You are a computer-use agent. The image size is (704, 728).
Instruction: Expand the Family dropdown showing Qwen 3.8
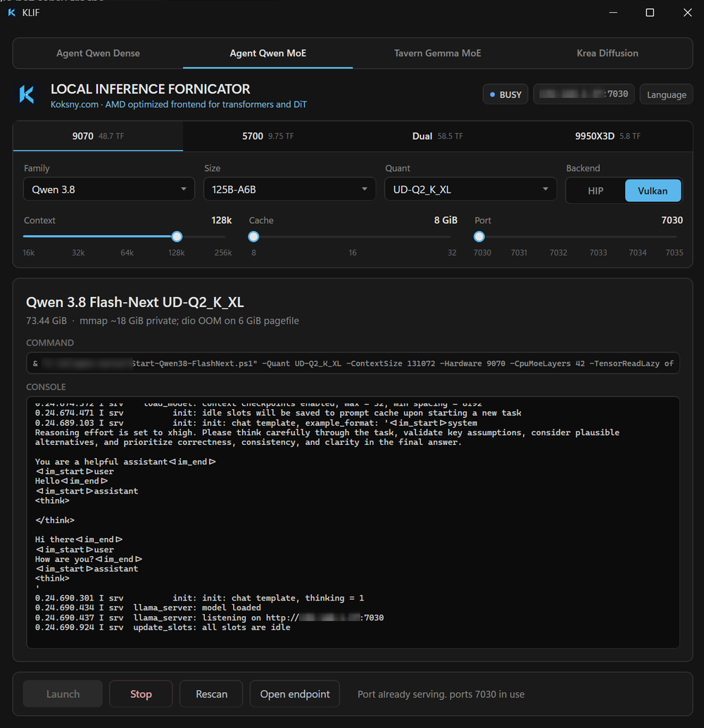(109, 189)
